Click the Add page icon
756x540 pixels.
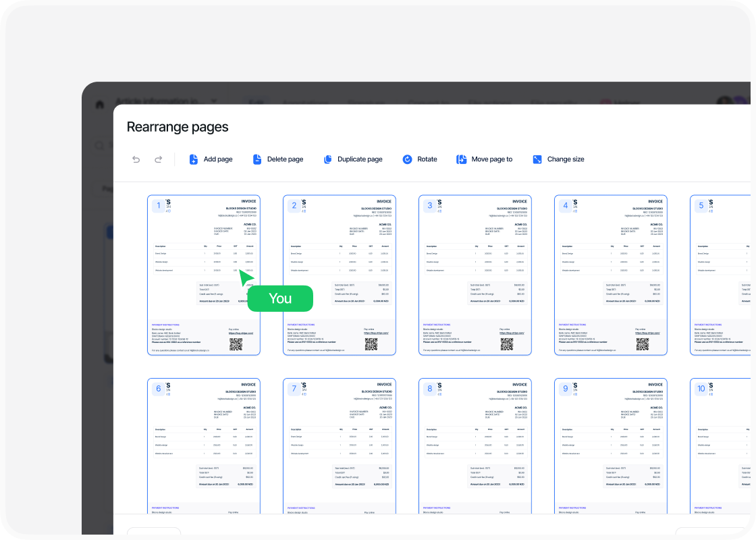(x=194, y=159)
